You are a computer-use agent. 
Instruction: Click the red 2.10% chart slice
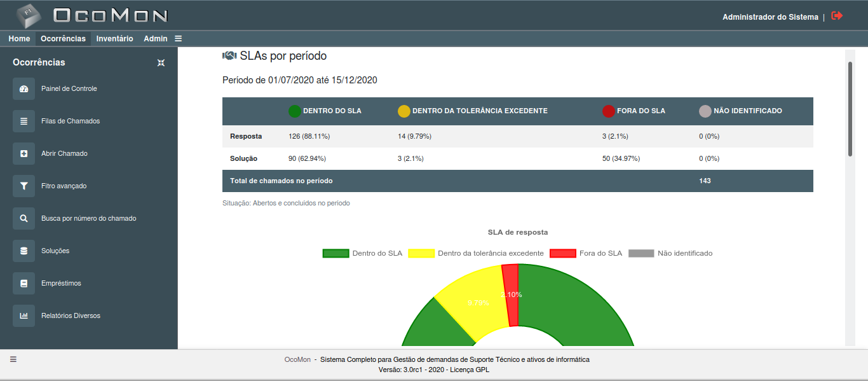click(x=511, y=294)
